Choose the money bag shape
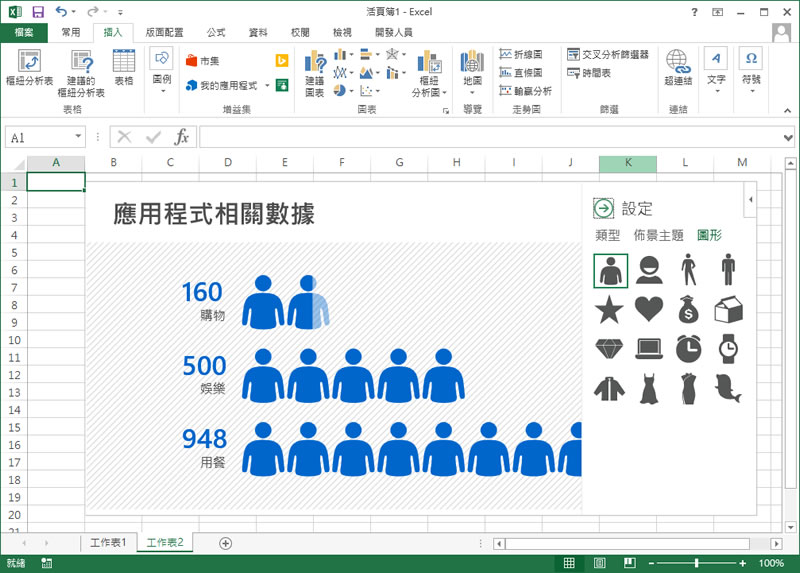The height and width of the screenshot is (573, 800). pos(688,310)
